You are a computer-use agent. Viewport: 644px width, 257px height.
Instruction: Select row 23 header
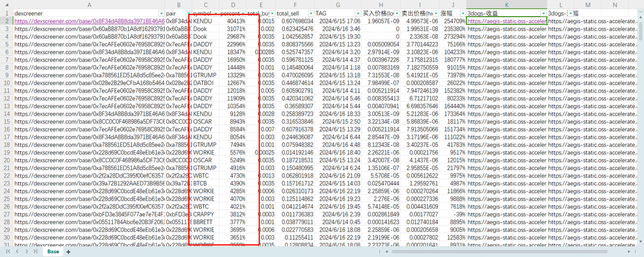click(x=6, y=183)
